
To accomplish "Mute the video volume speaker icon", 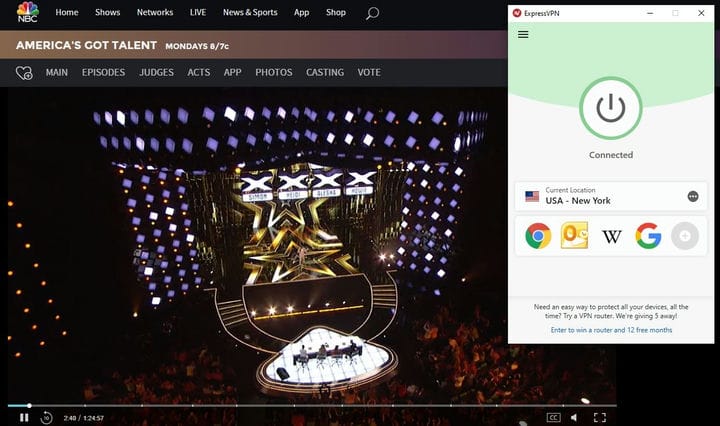I will 574,417.
